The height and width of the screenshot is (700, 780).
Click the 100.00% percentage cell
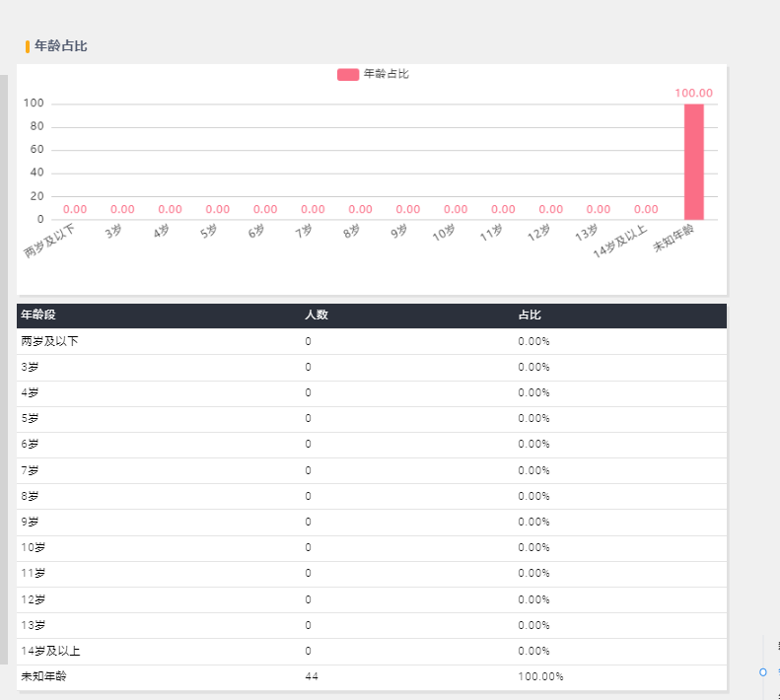tap(540, 676)
